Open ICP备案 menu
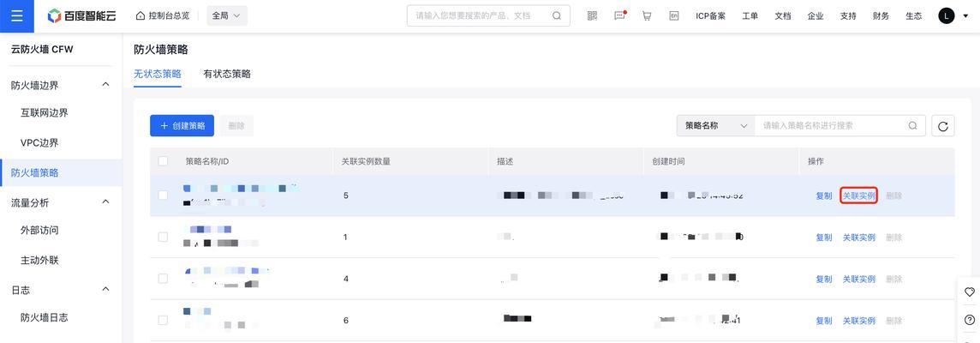The width and height of the screenshot is (980, 343). tap(711, 16)
